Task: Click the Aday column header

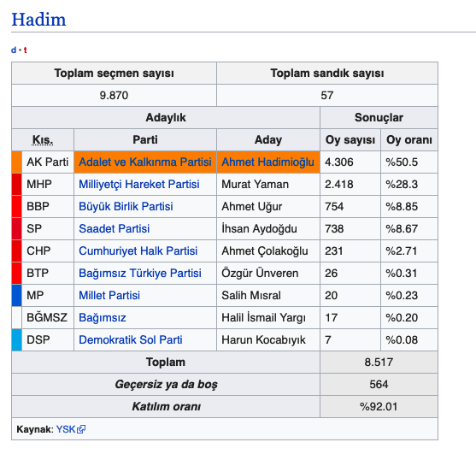Action: 268,139
